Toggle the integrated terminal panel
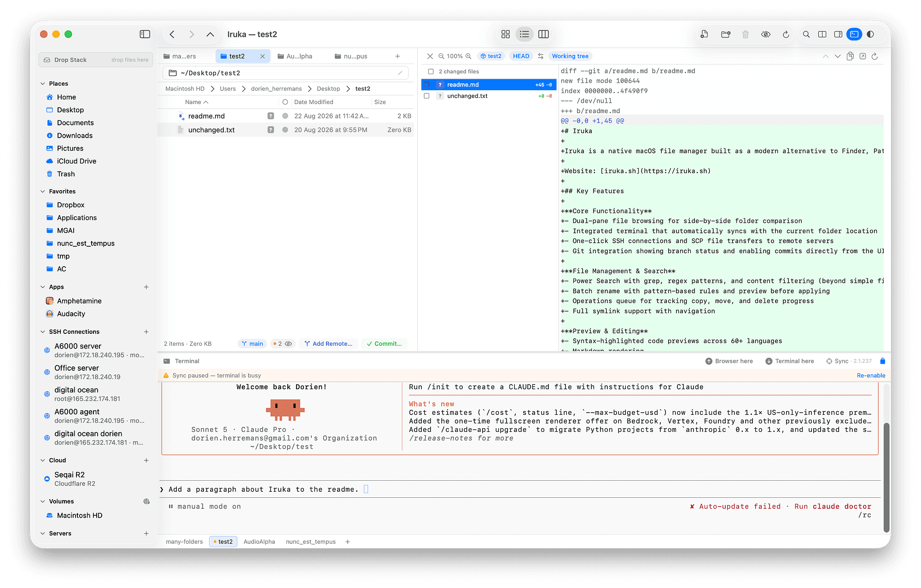921x588 pixels. point(854,34)
